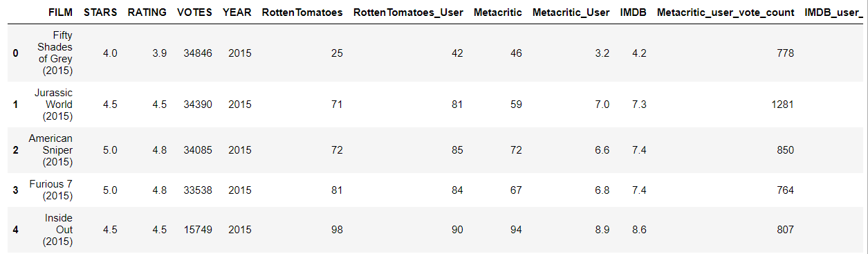
Task: Click the 98 RottenTomatoes score cell
Action: pyautogui.click(x=336, y=230)
